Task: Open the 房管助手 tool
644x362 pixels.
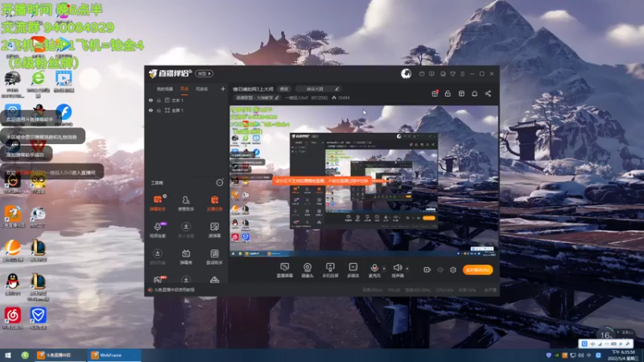Action: [186, 203]
